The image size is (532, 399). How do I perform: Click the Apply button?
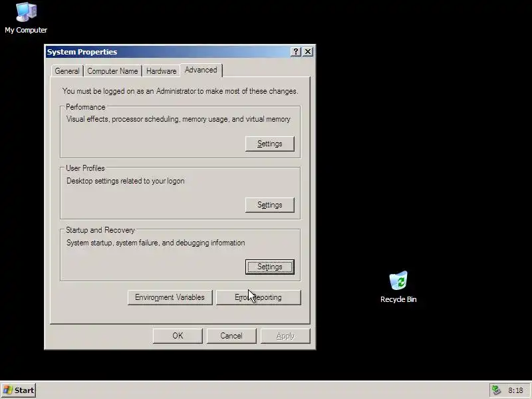[285, 336]
